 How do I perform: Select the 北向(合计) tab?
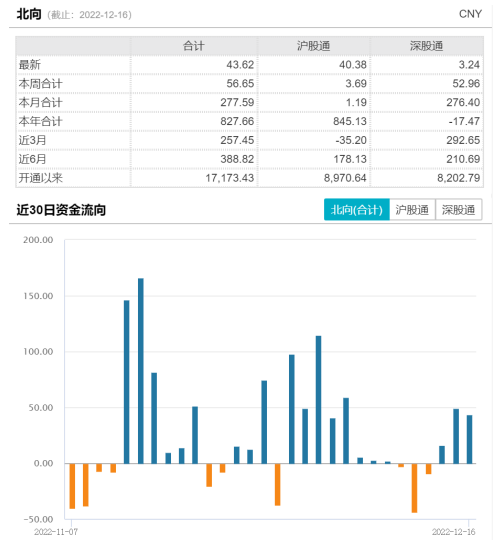tap(356, 209)
